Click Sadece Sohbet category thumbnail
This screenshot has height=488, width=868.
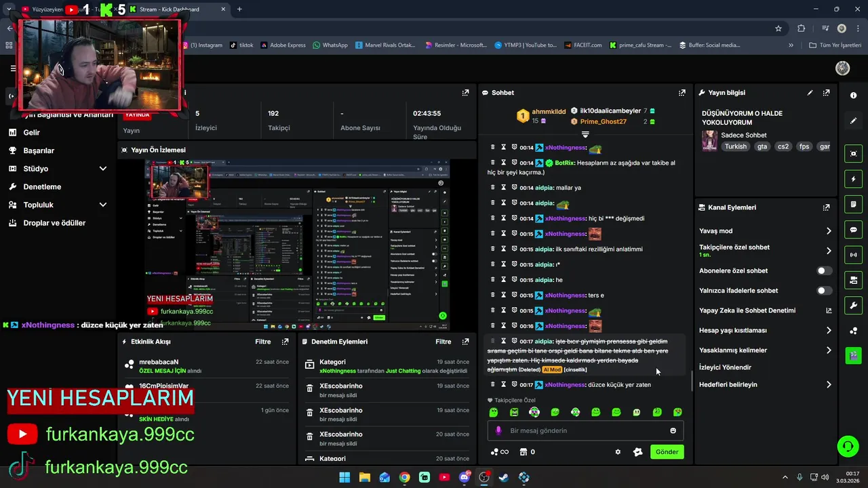[709, 141]
